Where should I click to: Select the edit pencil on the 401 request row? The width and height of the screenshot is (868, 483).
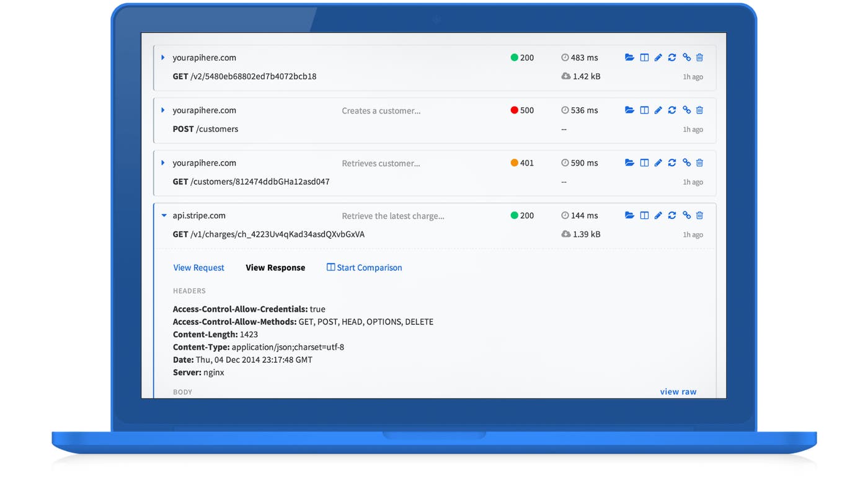(658, 162)
